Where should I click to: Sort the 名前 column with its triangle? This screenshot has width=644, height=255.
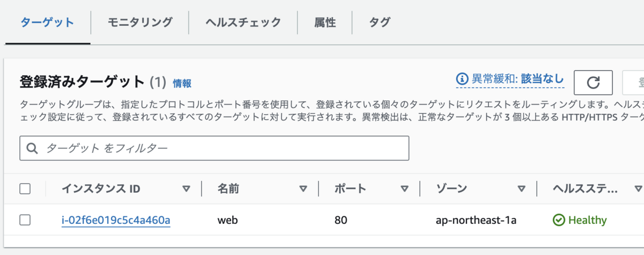tap(303, 188)
